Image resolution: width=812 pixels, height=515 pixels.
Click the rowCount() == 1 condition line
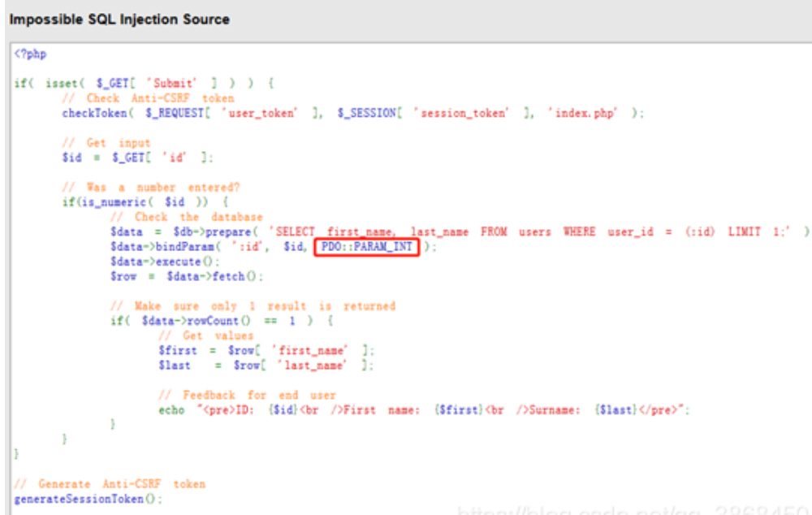tap(222, 321)
